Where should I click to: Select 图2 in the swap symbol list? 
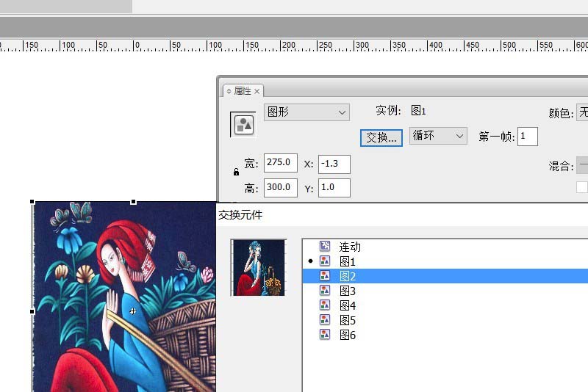445,276
